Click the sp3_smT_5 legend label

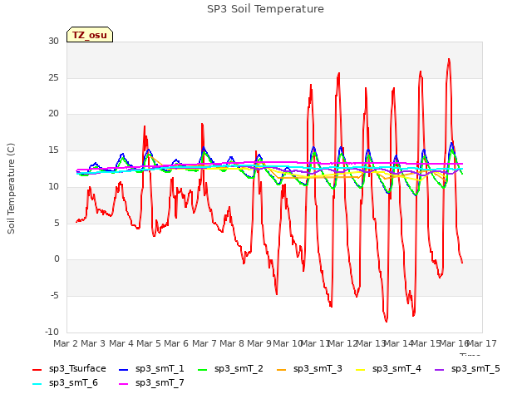[475, 369]
